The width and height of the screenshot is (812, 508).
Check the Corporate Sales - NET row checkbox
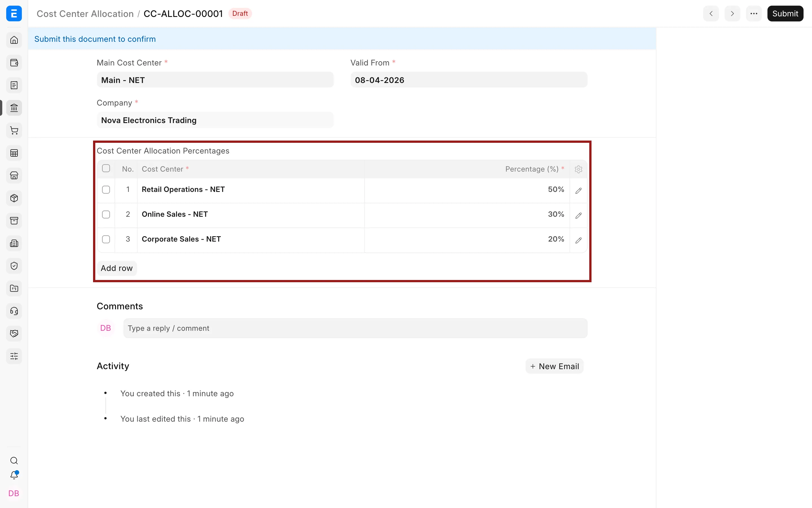(106, 239)
